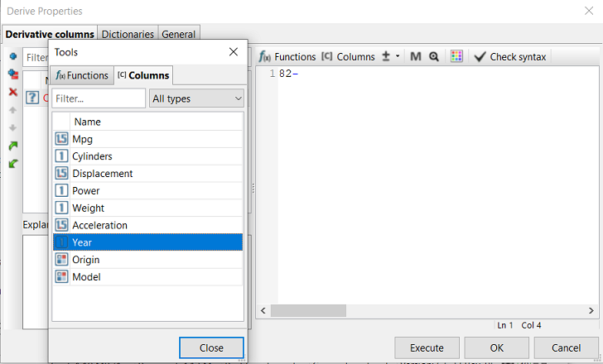Screen dimensions: 603x364
Task: Click the magnifier search icon in editor toolbar
Action: click(433, 57)
